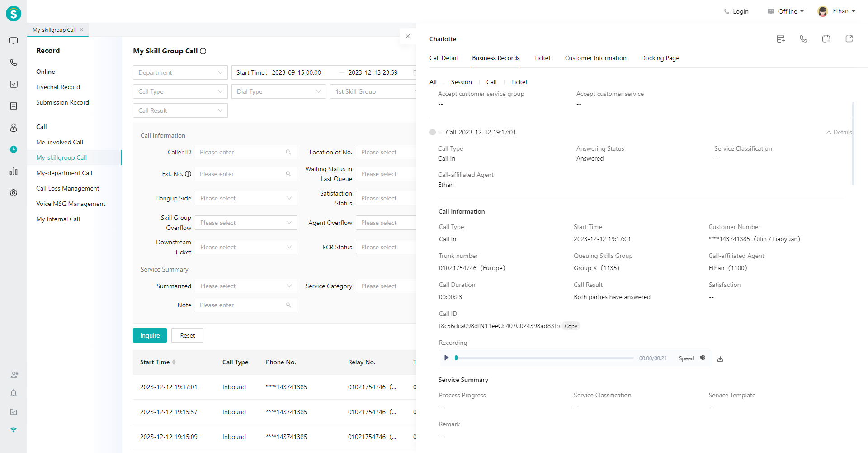Download the call recording
The width and height of the screenshot is (868, 453).
click(x=720, y=359)
